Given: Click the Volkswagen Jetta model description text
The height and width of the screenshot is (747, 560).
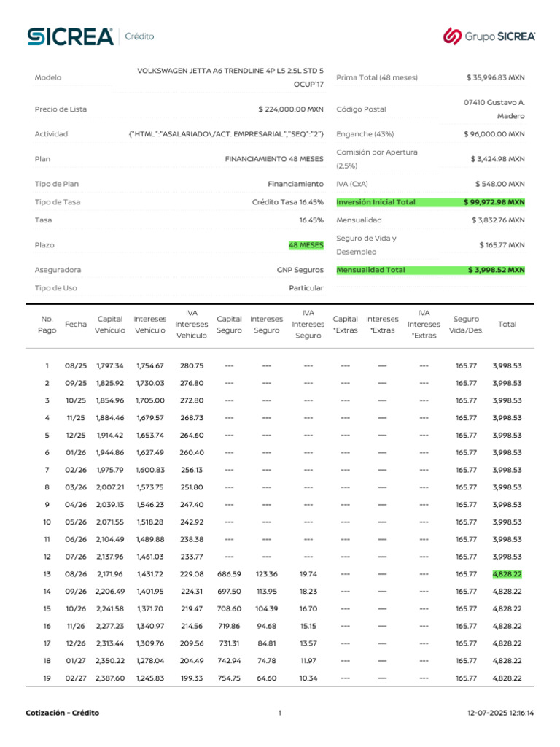Looking at the screenshot, I should [230, 71].
